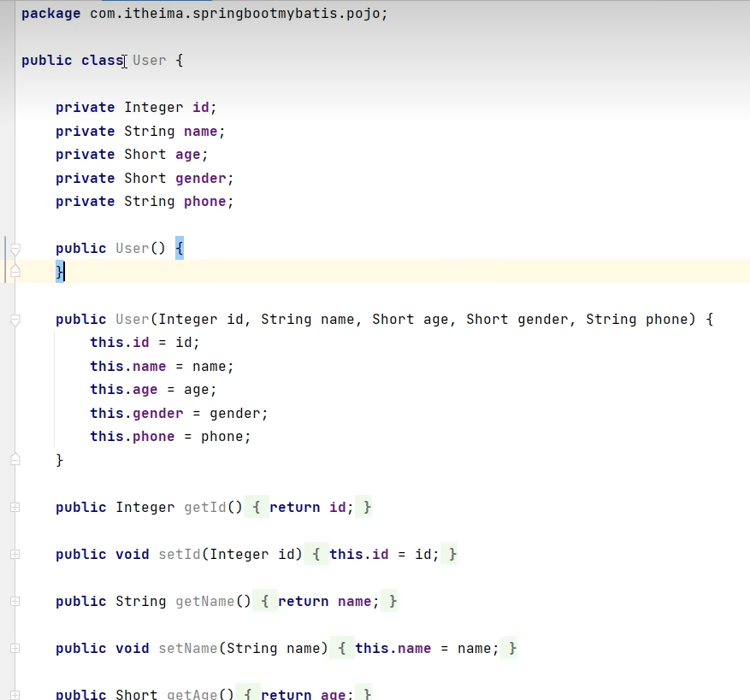Click the 'String name' parameter in the constructor signature
This screenshot has width=750, height=700.
[x=307, y=319]
